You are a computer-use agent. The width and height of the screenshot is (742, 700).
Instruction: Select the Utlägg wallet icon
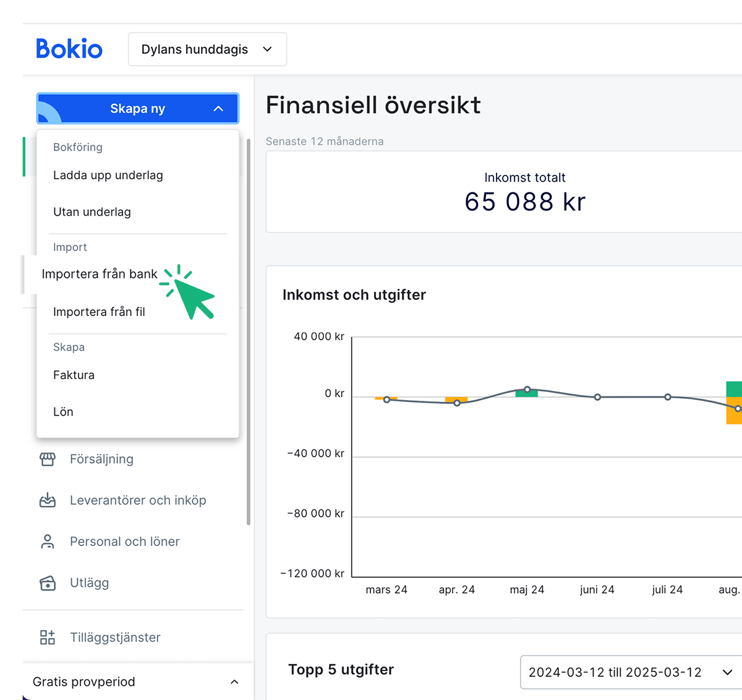(48, 583)
